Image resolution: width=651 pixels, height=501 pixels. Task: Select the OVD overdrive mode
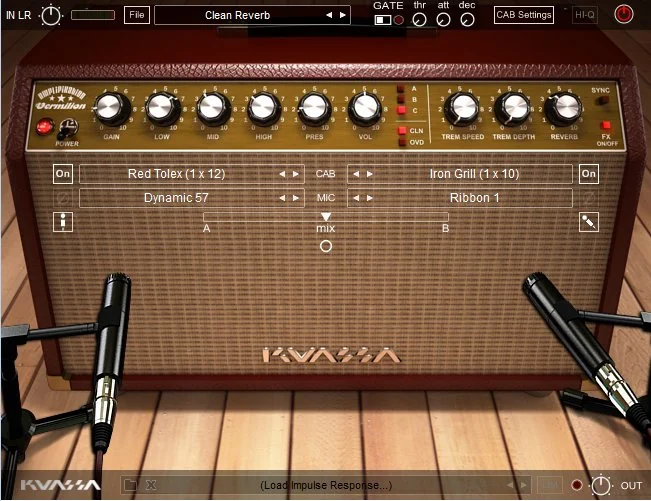pyautogui.click(x=402, y=142)
